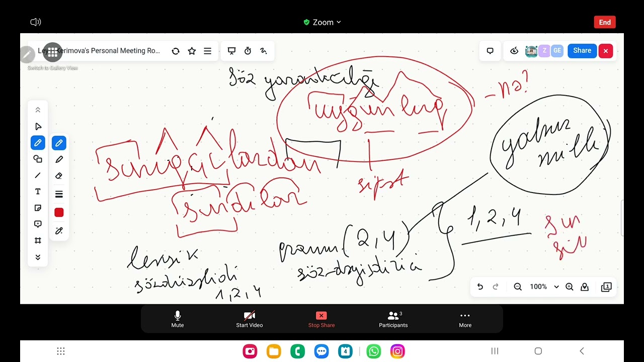Select the frame tool
Screen dimensions: 644x362
38,241
